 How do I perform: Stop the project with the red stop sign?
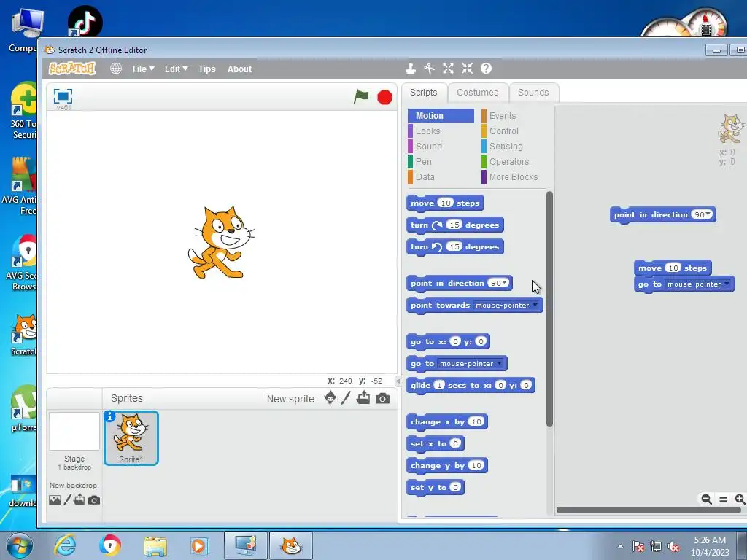tap(384, 97)
